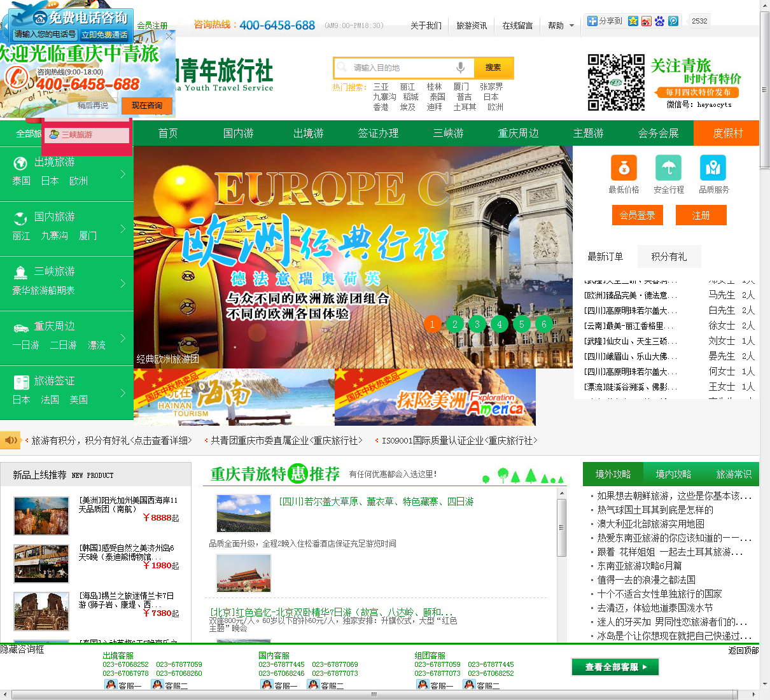Viewport: 770px width, 700px height.
Task: Go to banner slide 3
Action: point(477,325)
